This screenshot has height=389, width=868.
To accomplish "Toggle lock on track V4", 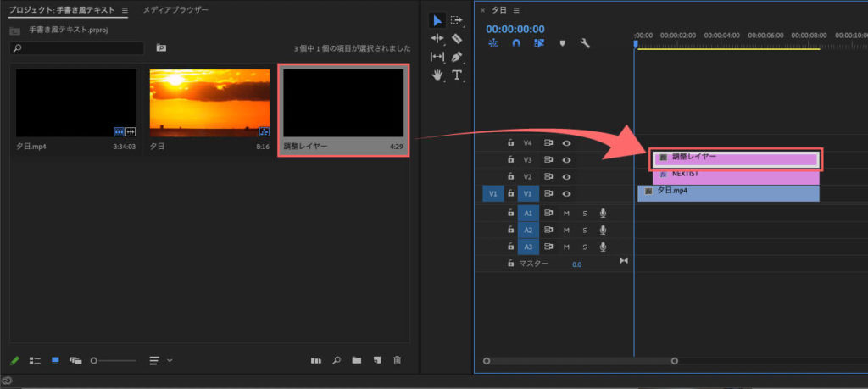I will coord(511,142).
